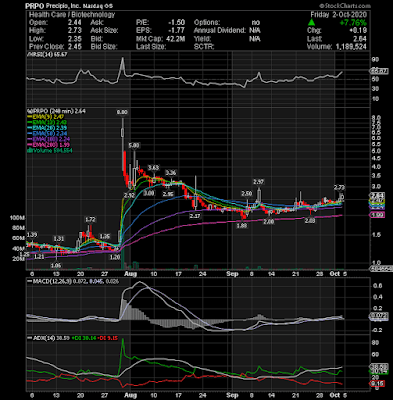The image size is (393, 400).
Task: Click the Health Care / Biotechnology sector label
Action: point(72,15)
